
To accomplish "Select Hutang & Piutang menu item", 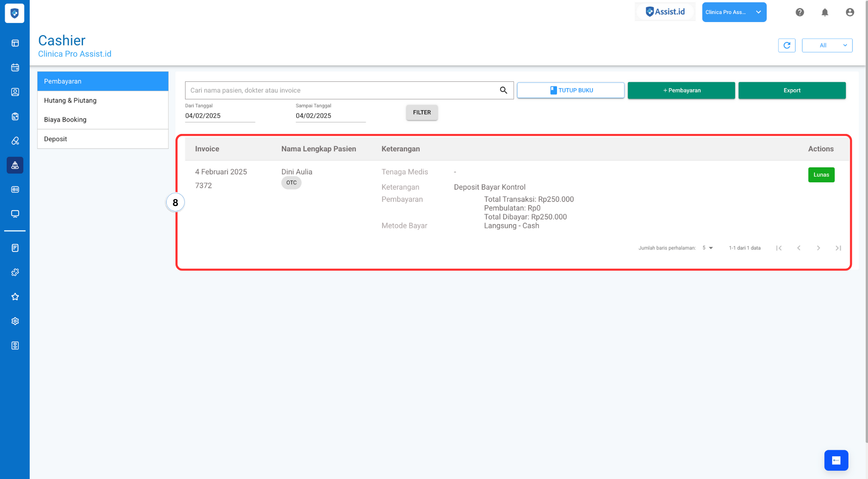I will click(x=70, y=100).
